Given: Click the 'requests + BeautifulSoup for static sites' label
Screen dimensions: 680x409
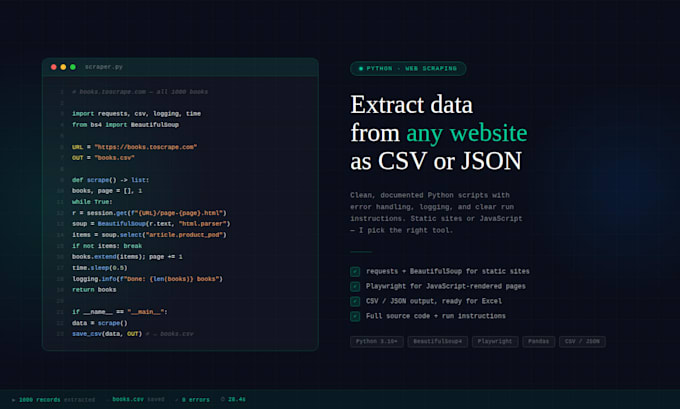Looking at the screenshot, I should [x=448, y=272].
